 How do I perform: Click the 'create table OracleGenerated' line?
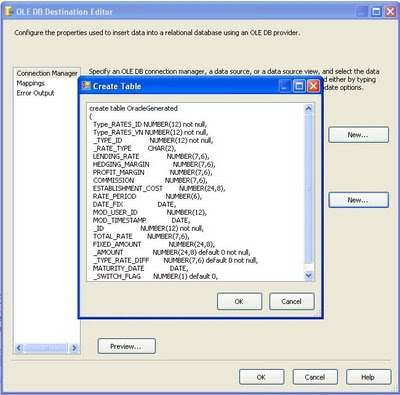coord(133,108)
